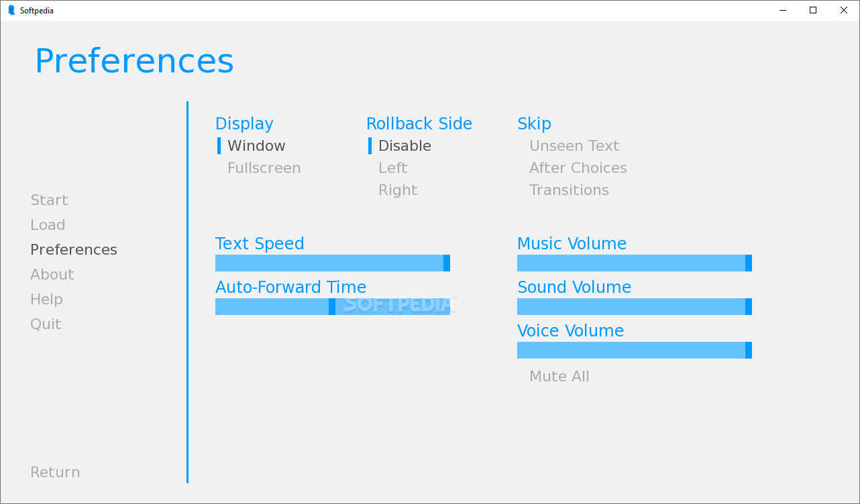Toggle skipping Transitions

(569, 190)
